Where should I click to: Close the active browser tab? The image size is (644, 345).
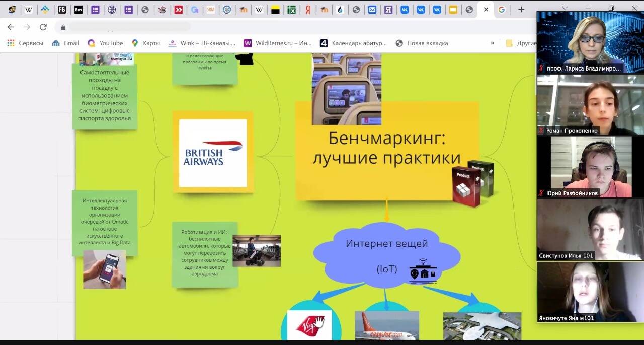(x=486, y=9)
